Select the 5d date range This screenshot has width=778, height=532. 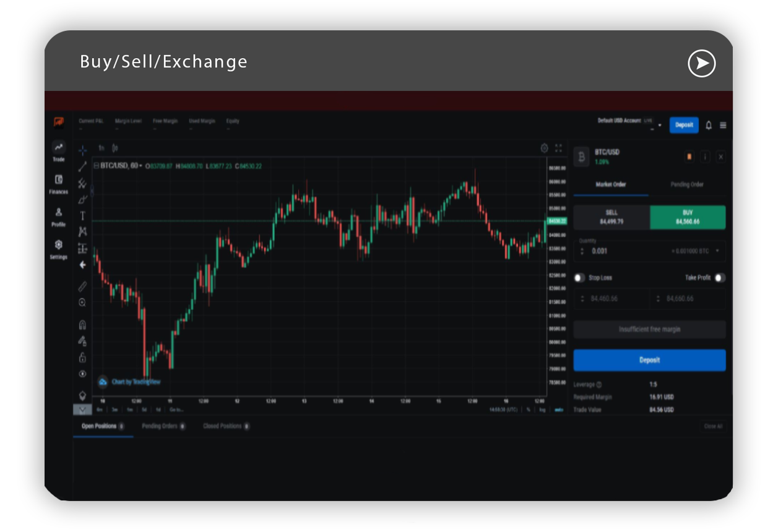coord(144,410)
